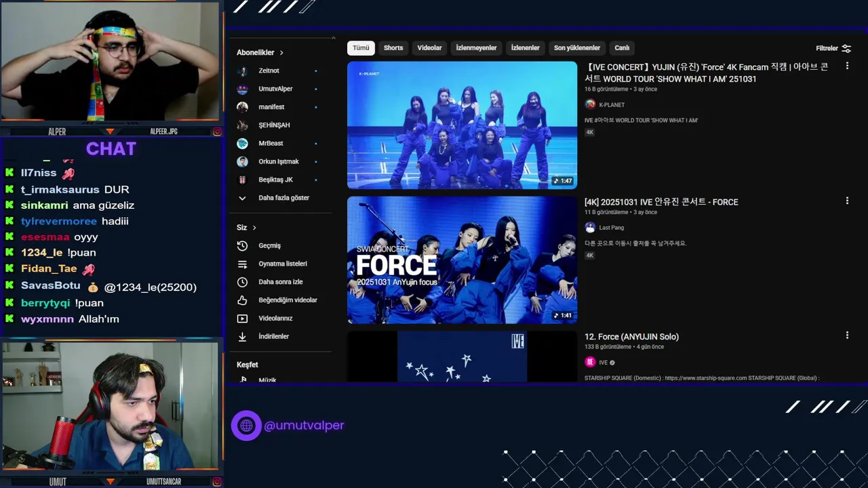Click chat username wyxmnnn
This screenshot has width=868, height=488.
pos(47,319)
